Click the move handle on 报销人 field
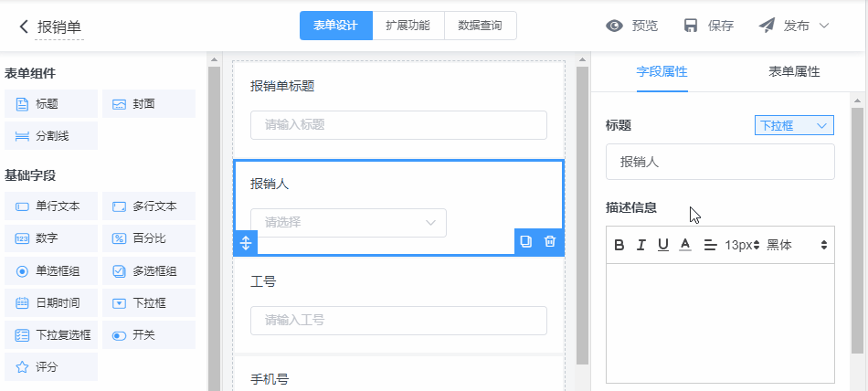 (246, 243)
